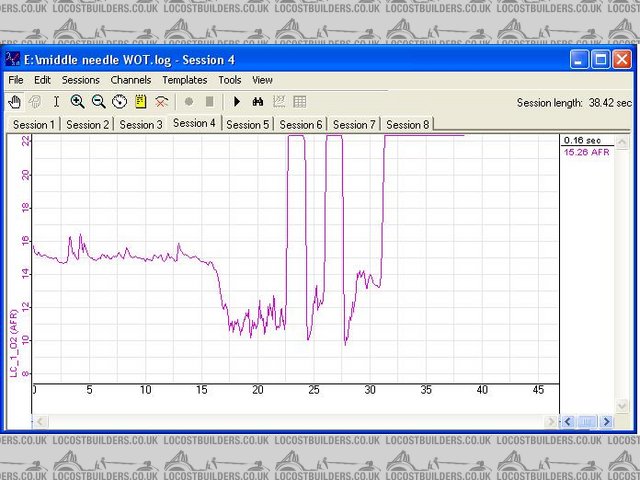
Task: Click the zoom in magnifier
Action: 77,102
